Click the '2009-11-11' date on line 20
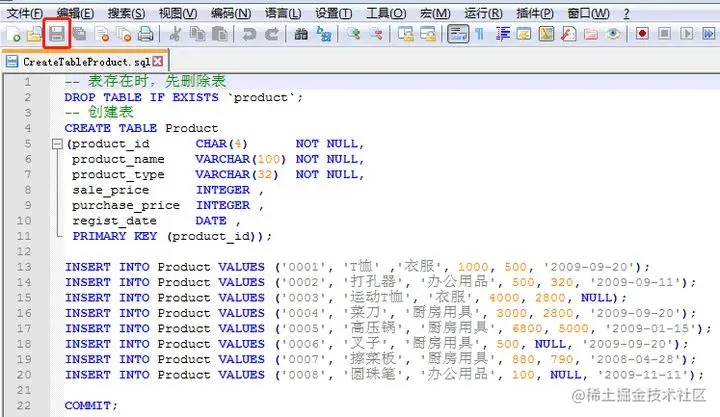The image size is (720, 417). [642, 375]
